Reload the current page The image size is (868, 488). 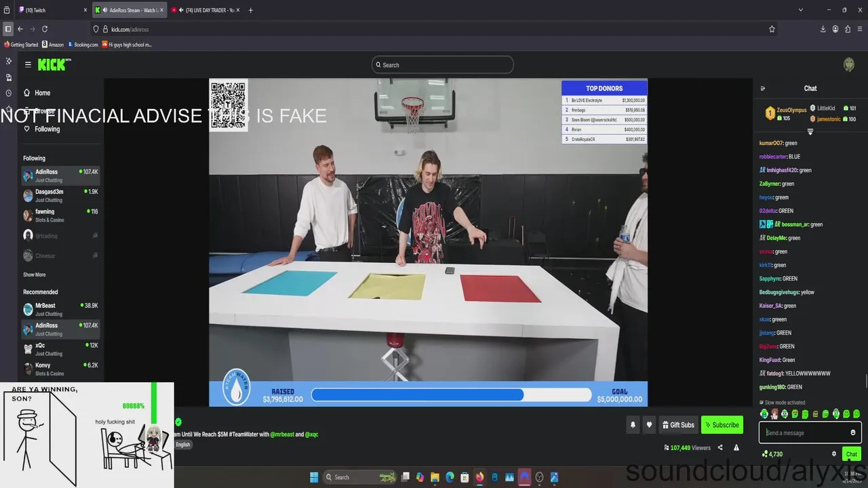pos(45,29)
